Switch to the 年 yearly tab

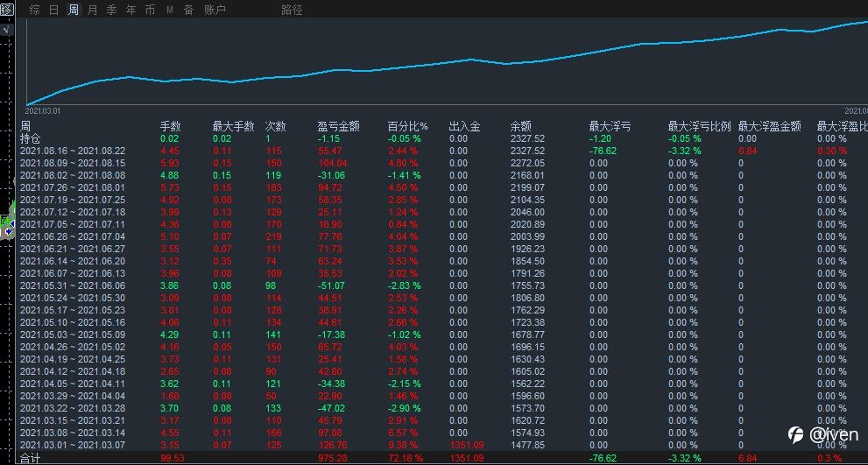(131, 10)
